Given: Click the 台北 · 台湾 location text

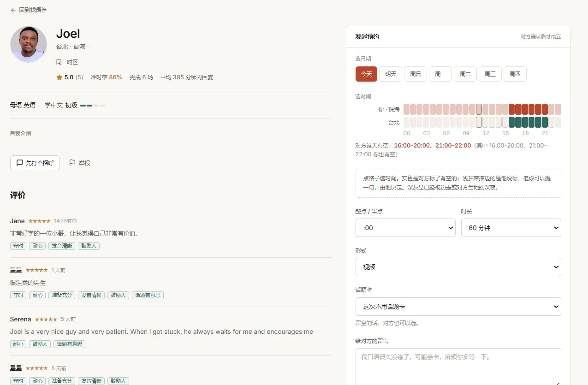Looking at the screenshot, I should tap(71, 47).
